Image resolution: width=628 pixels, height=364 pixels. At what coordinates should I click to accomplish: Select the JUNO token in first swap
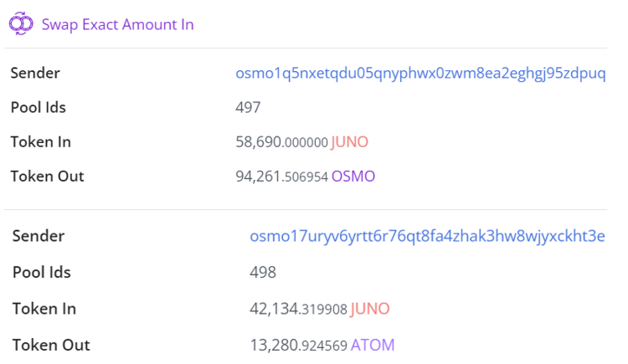coord(350,141)
